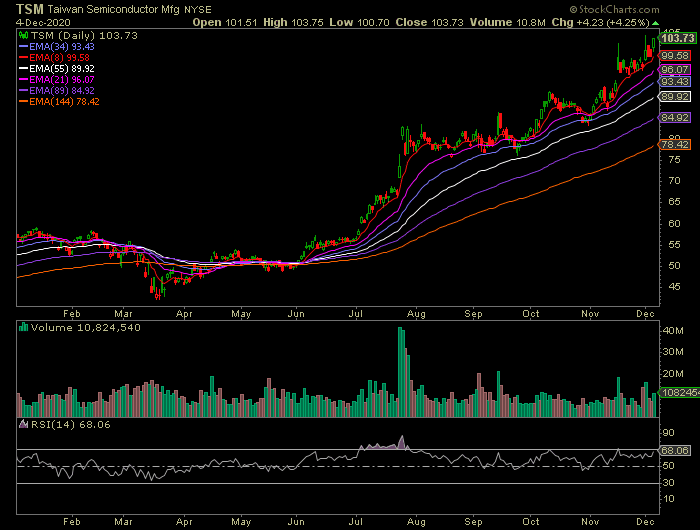
Task: Click the Jun label under the price chart
Action: [296, 314]
